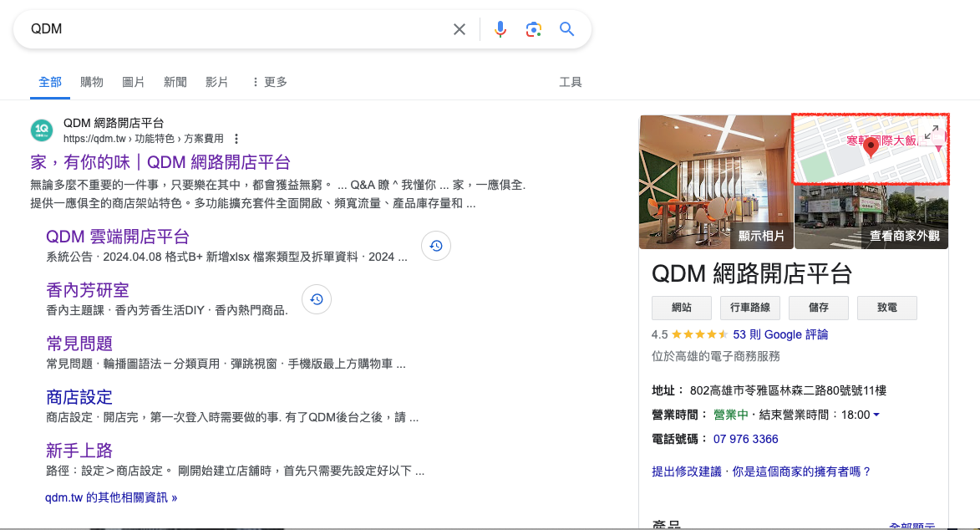
Task: Click qdm.tw 的其他相關資訊 link
Action: coord(111,497)
